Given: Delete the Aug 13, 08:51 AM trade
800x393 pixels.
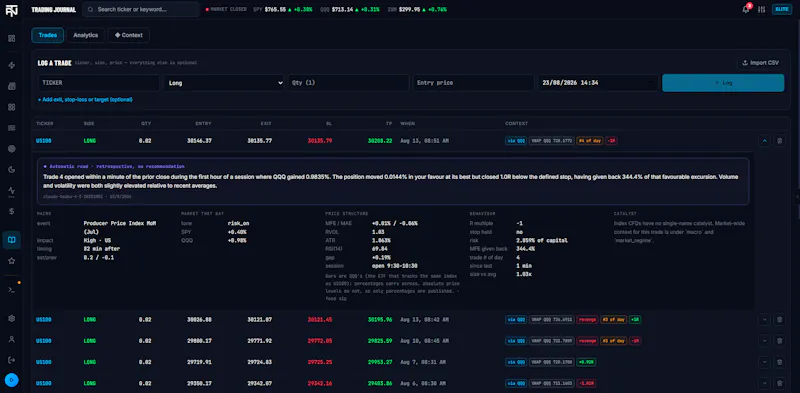Looking at the screenshot, I should coord(779,141).
